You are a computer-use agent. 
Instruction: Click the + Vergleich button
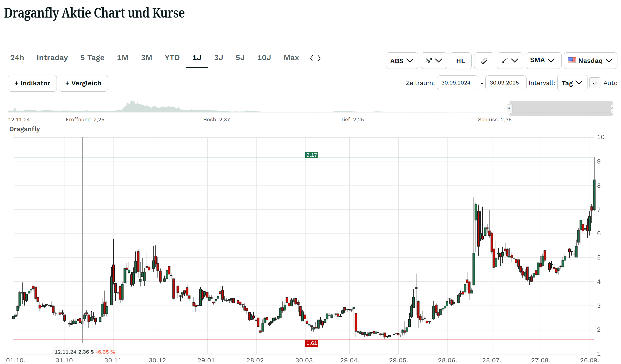[x=83, y=83]
